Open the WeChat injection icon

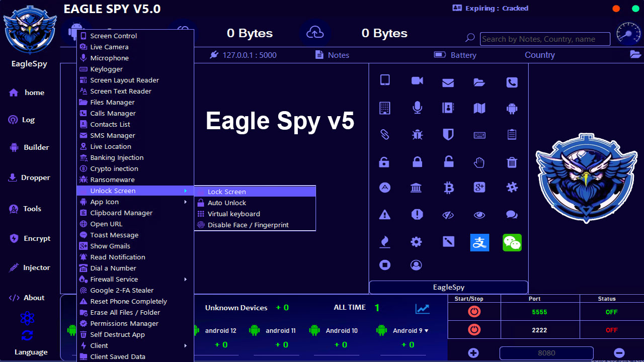[512, 242]
